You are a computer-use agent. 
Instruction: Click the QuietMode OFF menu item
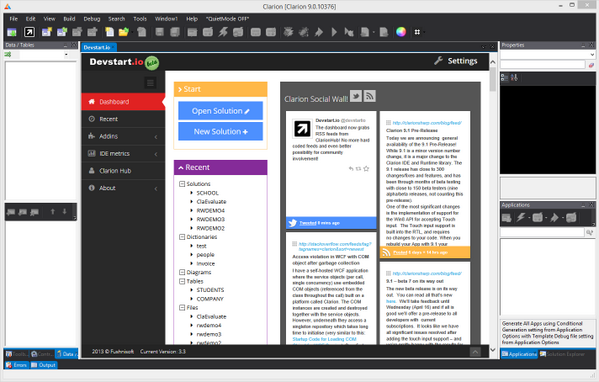coord(227,18)
